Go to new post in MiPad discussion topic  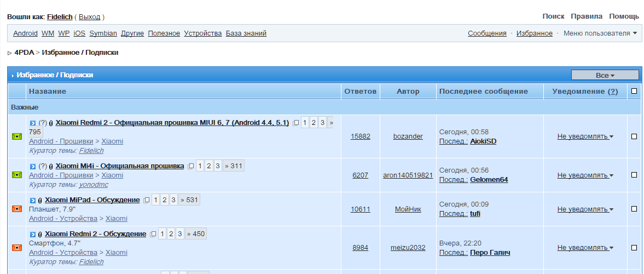click(33, 201)
